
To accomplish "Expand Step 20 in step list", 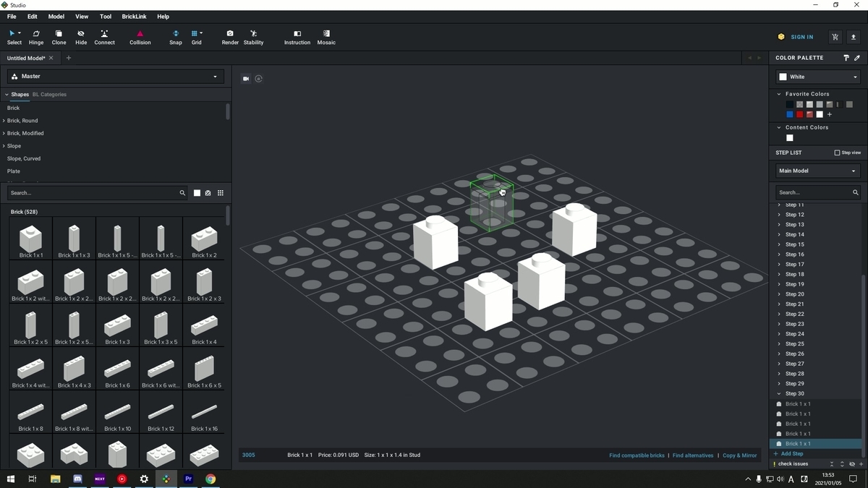I will [779, 294].
